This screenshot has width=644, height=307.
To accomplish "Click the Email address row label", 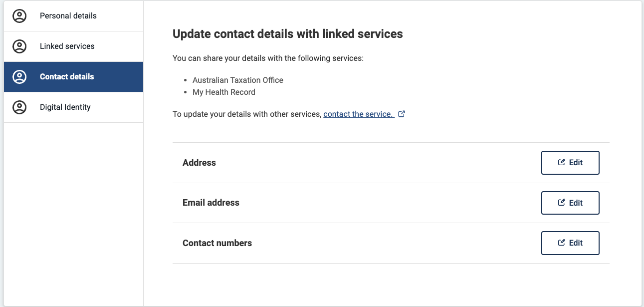I will (211, 203).
